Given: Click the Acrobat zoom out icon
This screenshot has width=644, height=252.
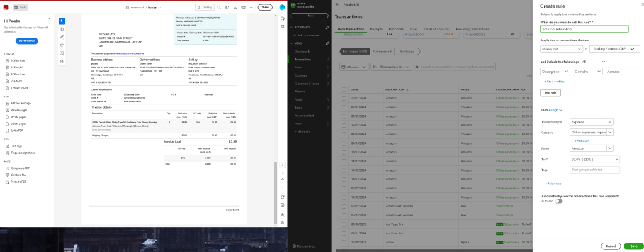Looking at the screenshot, I should pyautogui.click(x=283, y=222).
